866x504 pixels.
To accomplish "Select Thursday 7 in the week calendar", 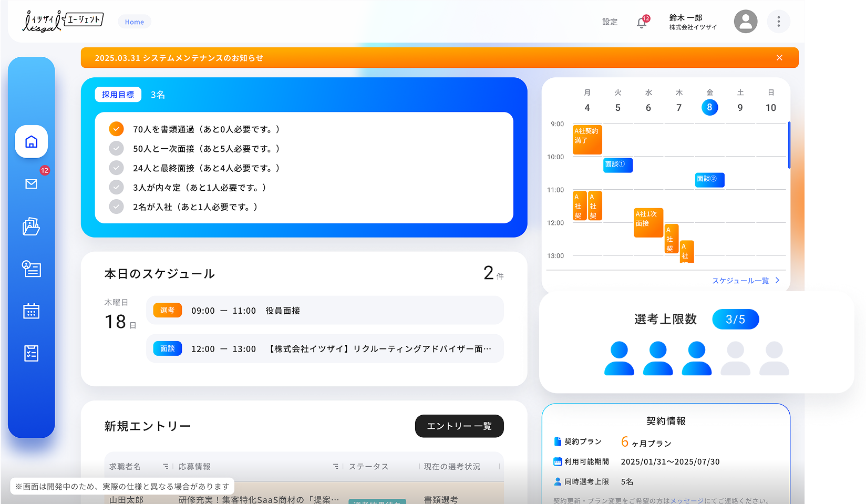I will tap(679, 108).
